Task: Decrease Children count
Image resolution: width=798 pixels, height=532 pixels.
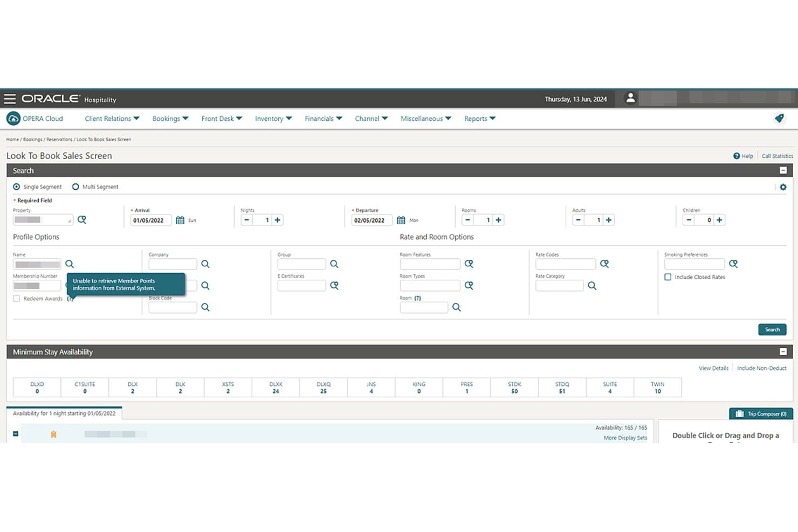Action: click(x=689, y=220)
